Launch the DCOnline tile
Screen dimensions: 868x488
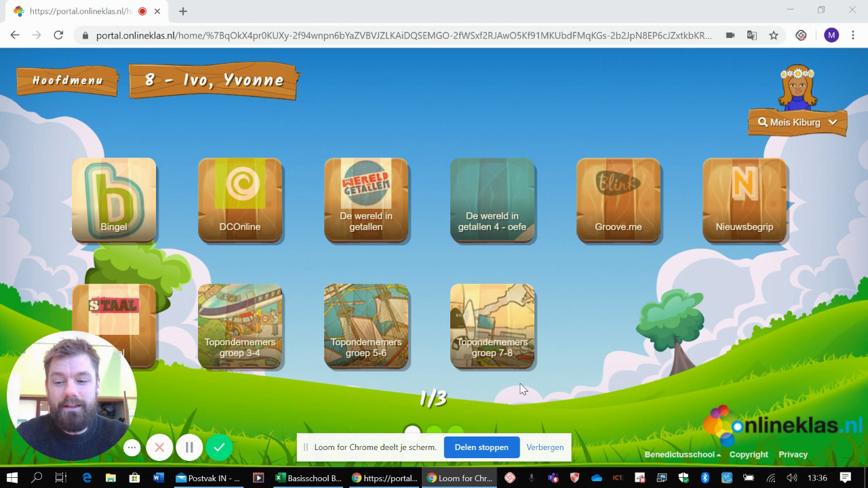point(240,200)
